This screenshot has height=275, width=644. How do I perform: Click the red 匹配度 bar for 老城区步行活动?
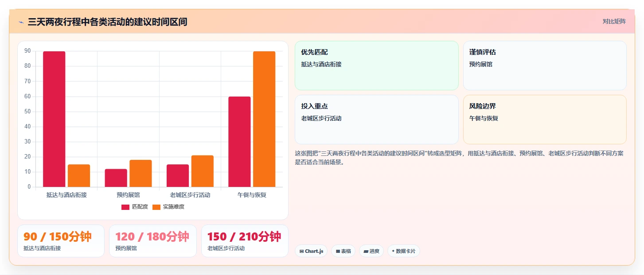178,176
